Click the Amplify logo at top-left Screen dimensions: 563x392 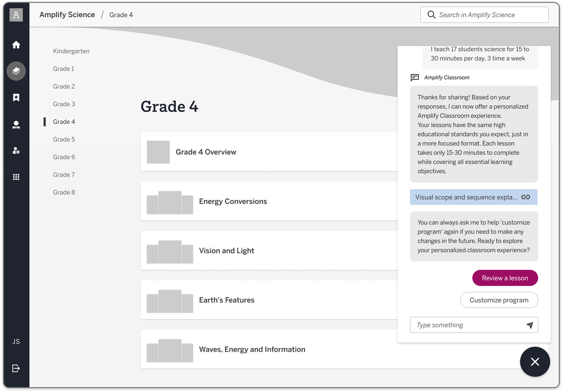16,15
